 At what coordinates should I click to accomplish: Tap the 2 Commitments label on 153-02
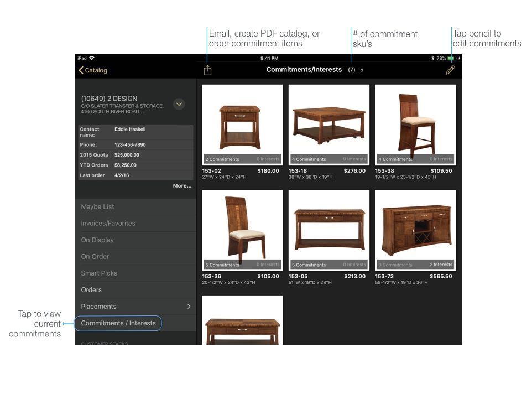(222, 159)
